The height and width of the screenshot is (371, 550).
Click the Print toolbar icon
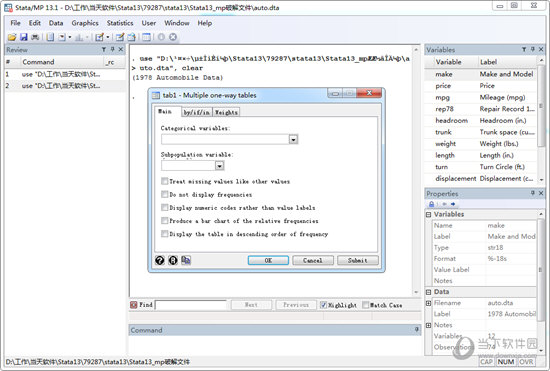click(35, 37)
